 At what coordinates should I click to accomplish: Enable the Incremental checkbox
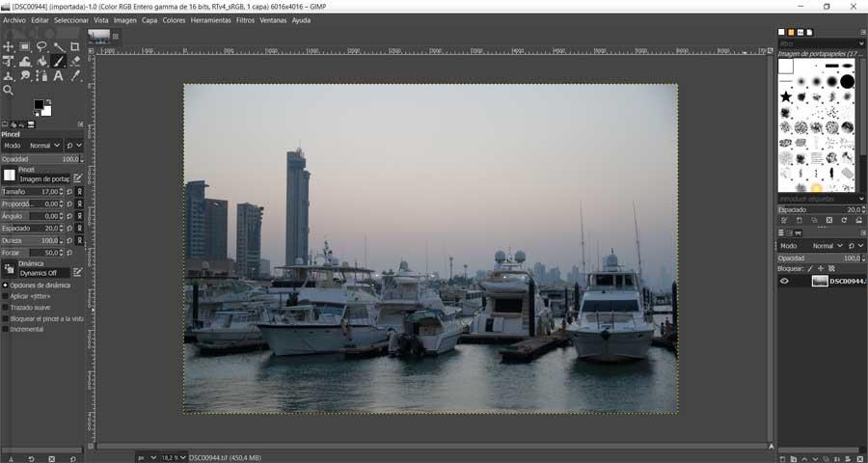pyautogui.click(x=5, y=329)
